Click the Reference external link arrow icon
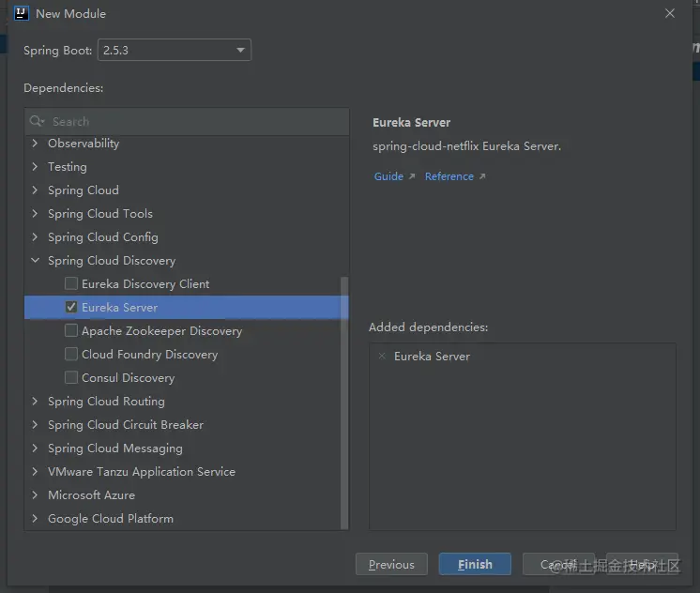 [482, 176]
